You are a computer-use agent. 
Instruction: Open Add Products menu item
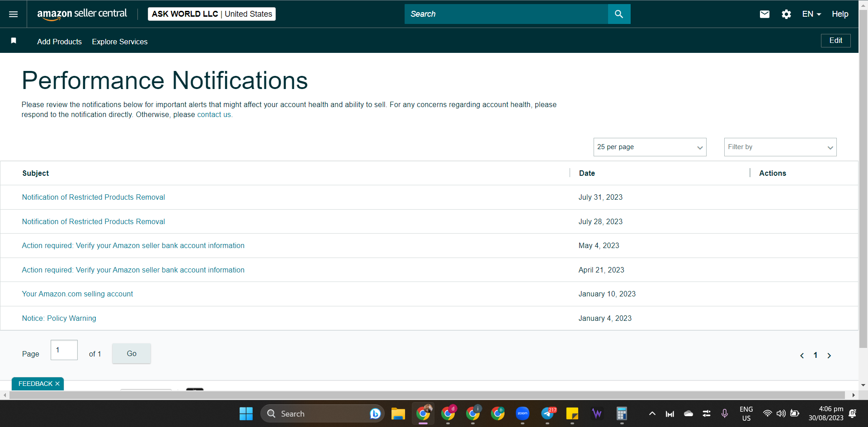click(x=59, y=42)
